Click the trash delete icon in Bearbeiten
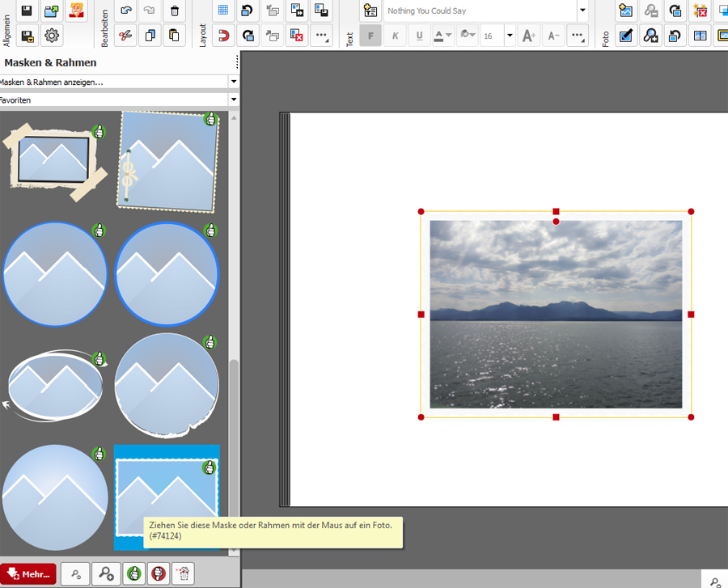 coord(174,11)
